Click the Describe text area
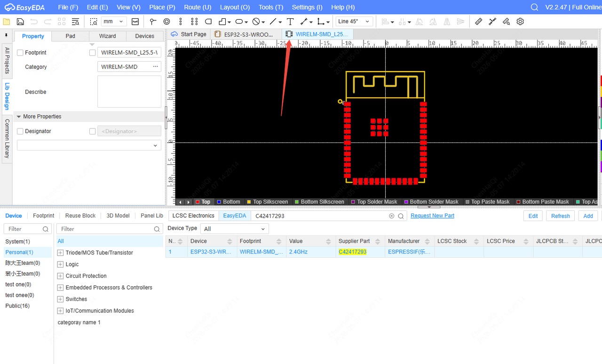Viewport: 602px width, 364px height. pyautogui.click(x=129, y=92)
